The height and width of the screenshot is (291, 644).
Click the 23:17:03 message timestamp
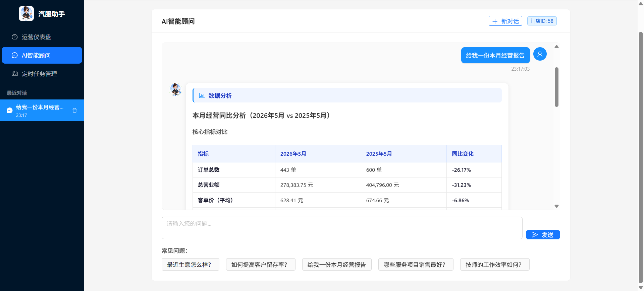520,69
